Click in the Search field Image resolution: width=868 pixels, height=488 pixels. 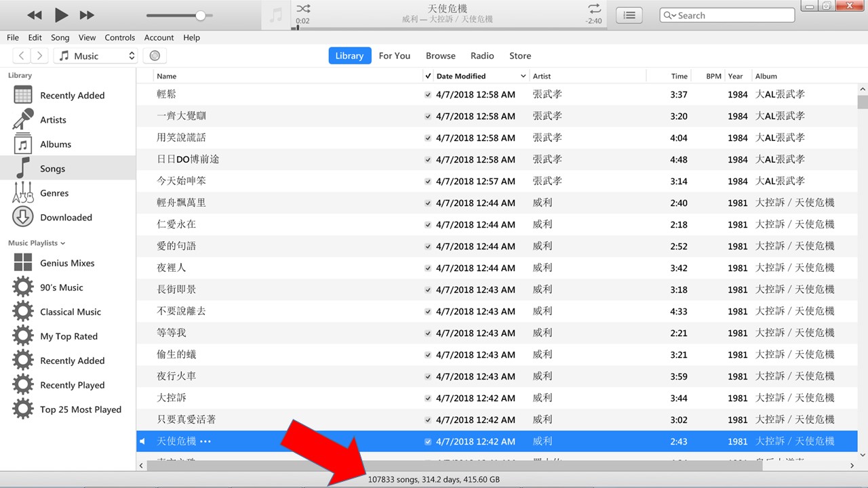click(x=727, y=15)
